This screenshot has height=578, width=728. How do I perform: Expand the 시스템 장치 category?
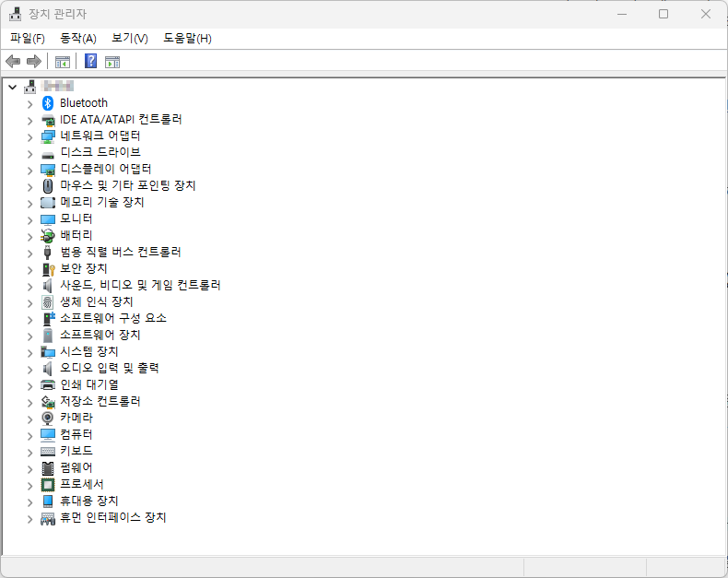[x=29, y=353]
